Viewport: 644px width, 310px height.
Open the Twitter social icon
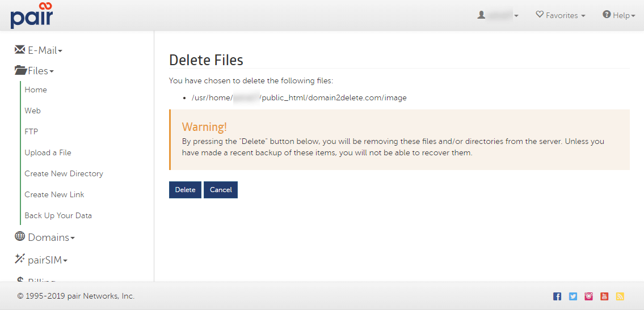coord(573,296)
